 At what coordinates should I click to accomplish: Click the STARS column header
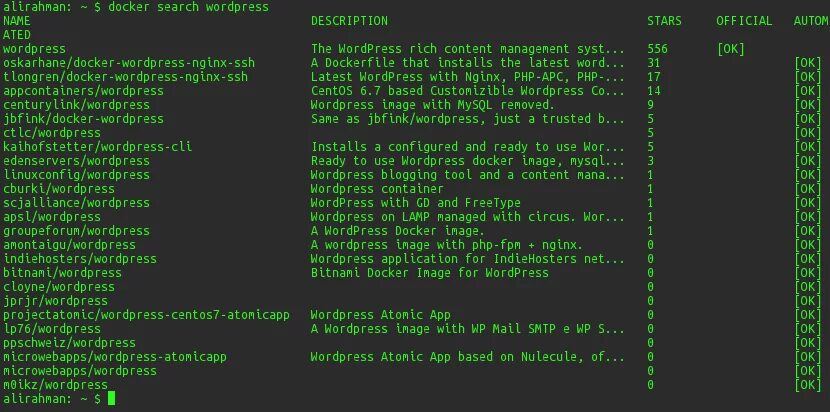click(664, 21)
